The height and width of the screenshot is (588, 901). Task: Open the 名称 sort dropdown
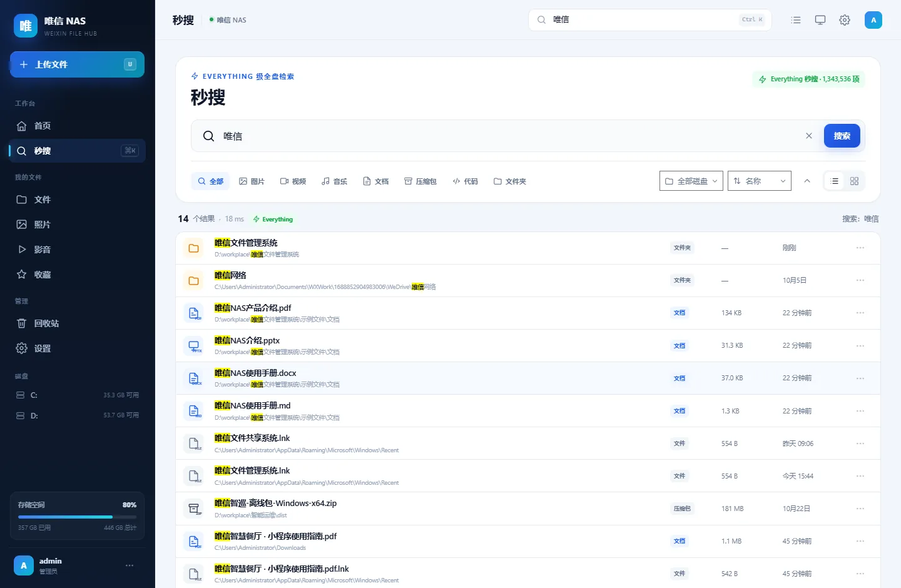(x=760, y=181)
